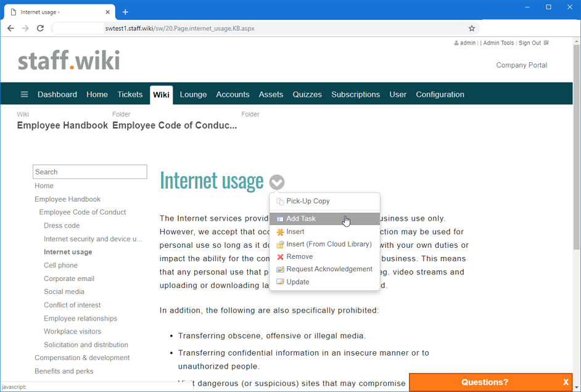
Task: Open the Quizzes nav tab
Action: tap(307, 94)
